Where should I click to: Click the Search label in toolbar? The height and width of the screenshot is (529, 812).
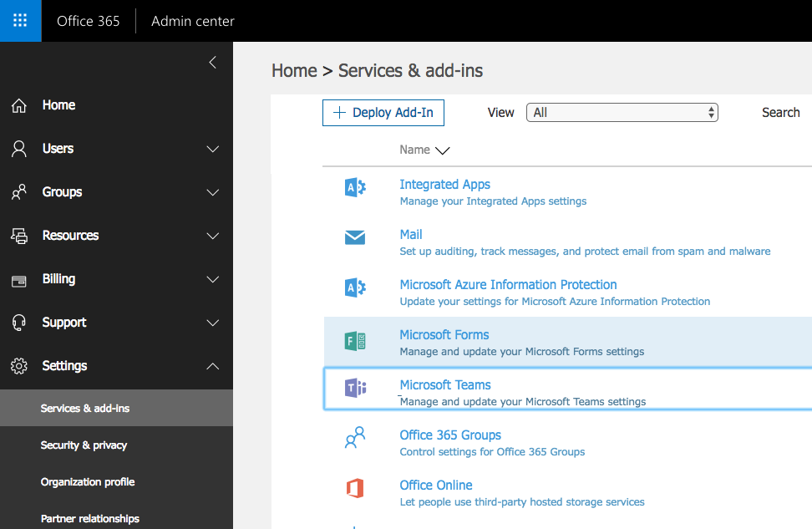[780, 113]
